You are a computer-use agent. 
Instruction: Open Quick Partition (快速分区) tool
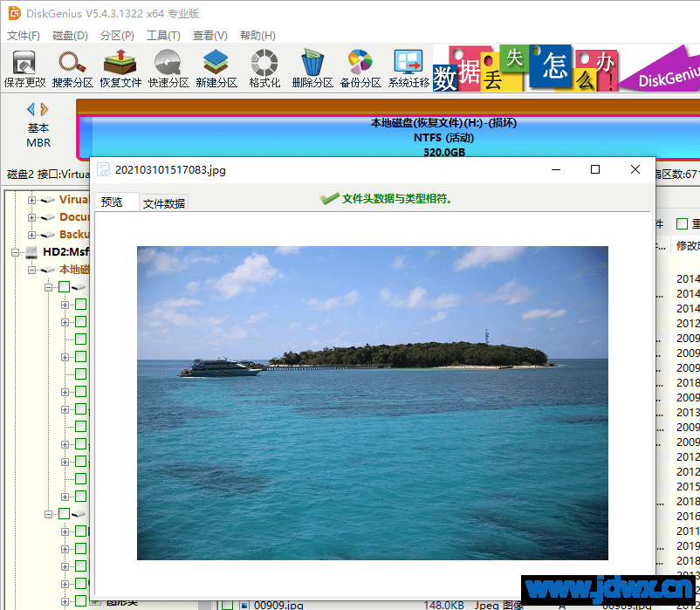(x=168, y=69)
